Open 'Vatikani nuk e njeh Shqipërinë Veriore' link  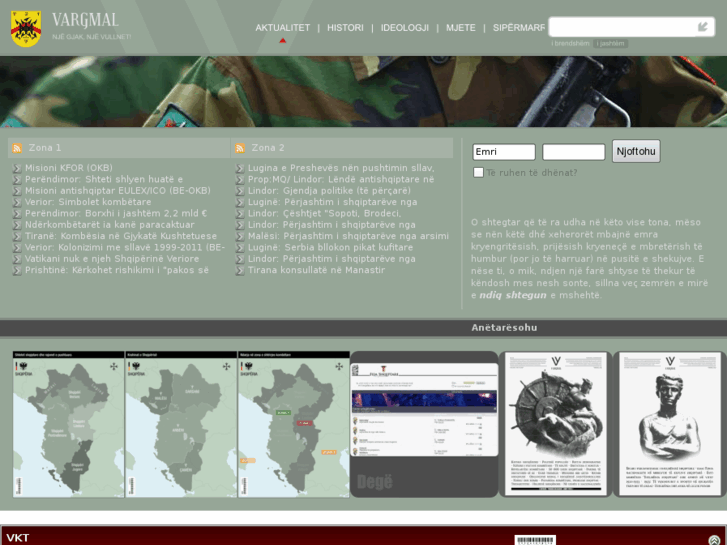click(112, 259)
